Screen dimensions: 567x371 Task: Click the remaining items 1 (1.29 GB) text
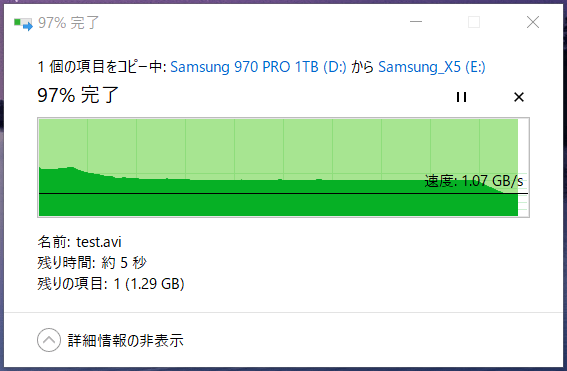tap(149, 284)
